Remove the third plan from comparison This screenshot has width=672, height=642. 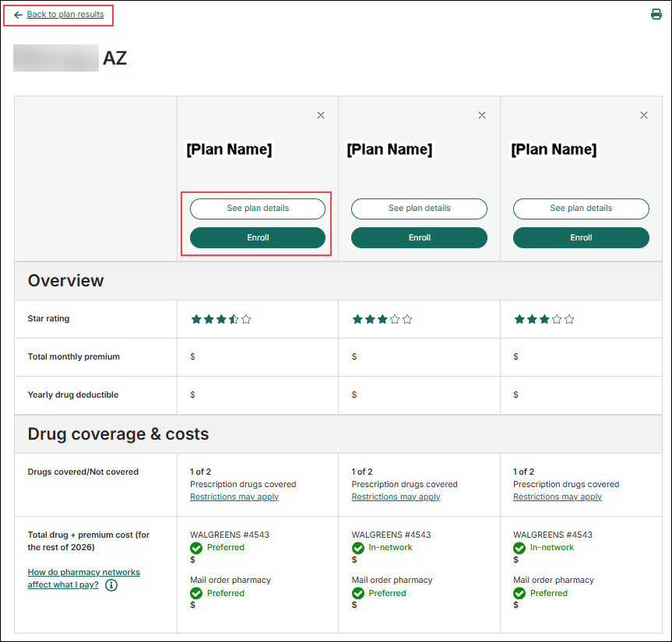[x=644, y=115]
